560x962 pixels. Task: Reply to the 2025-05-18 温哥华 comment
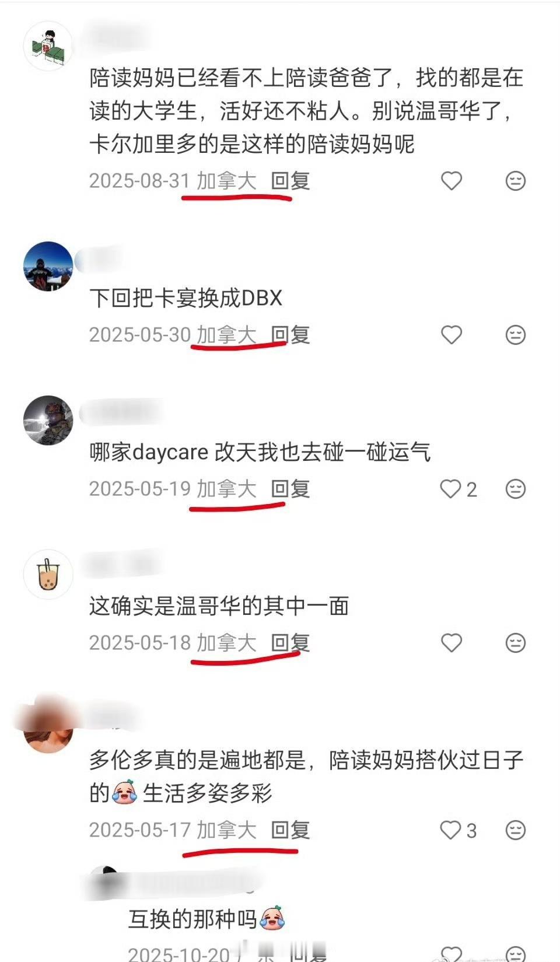coord(290,643)
